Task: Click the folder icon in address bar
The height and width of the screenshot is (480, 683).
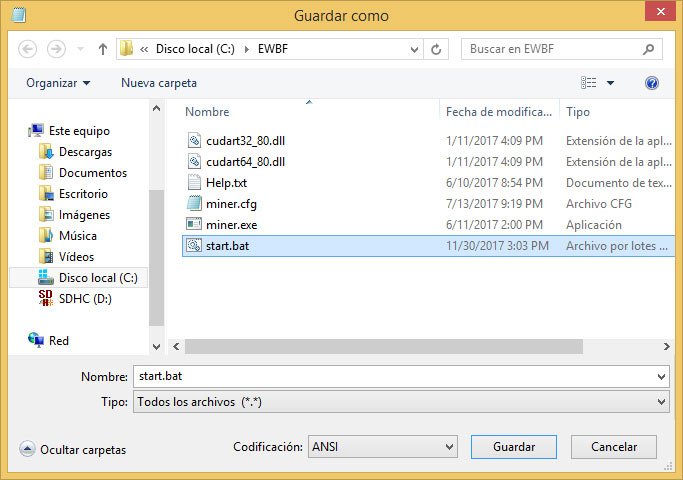Action: coord(126,49)
